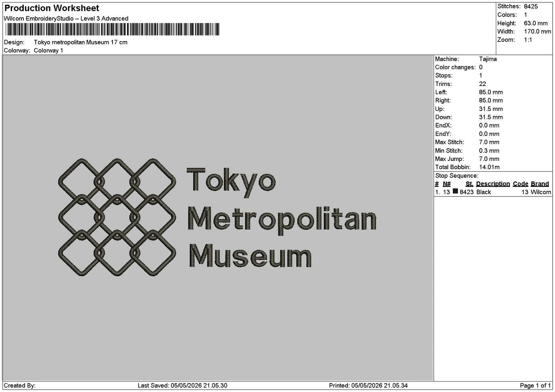The height and width of the screenshot is (392, 555).
Task: Click the 'Black' thread description
Action: (484, 192)
